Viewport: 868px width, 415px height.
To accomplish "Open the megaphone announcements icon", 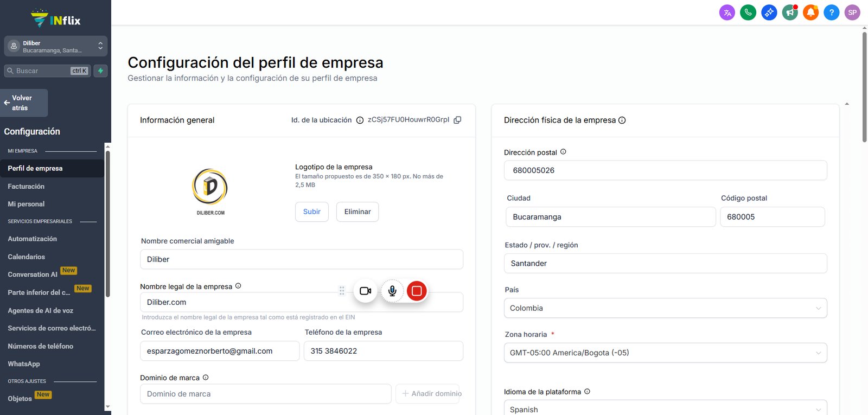I will click(790, 12).
